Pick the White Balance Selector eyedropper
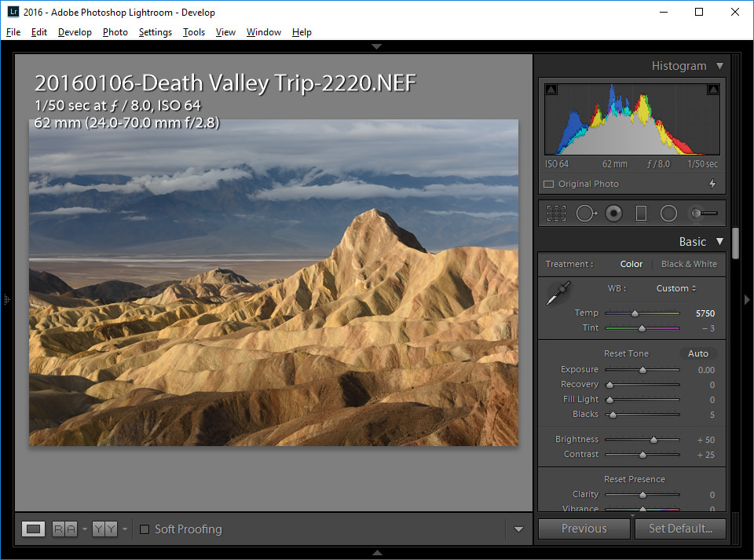The image size is (754, 560). (x=558, y=293)
